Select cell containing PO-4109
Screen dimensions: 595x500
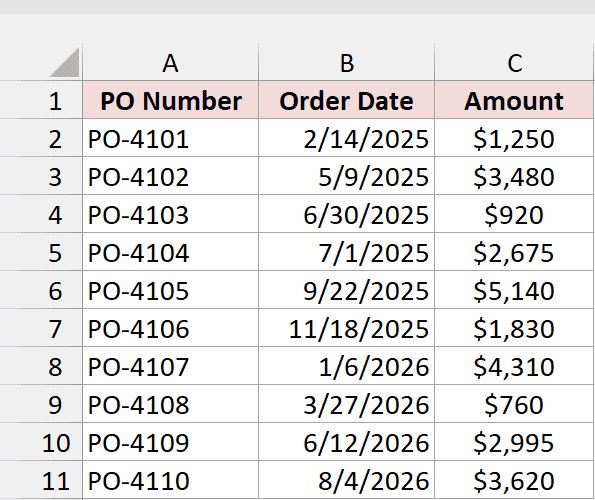(x=170, y=442)
